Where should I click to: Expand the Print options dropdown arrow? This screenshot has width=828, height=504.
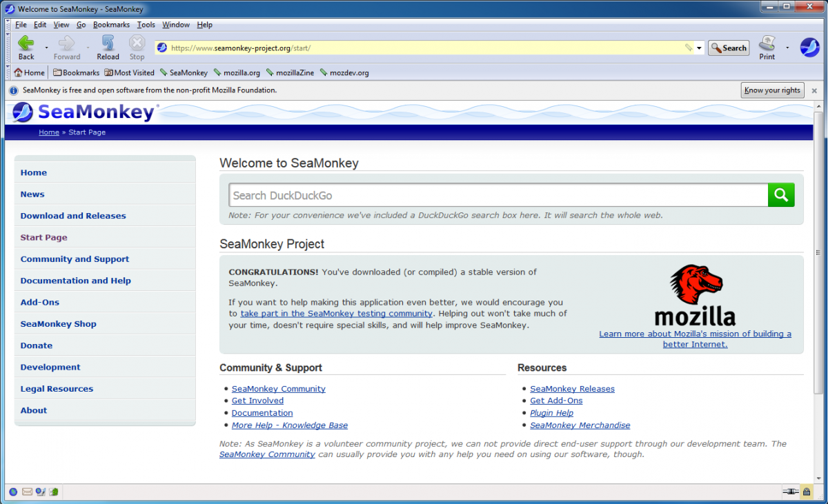[x=787, y=48]
